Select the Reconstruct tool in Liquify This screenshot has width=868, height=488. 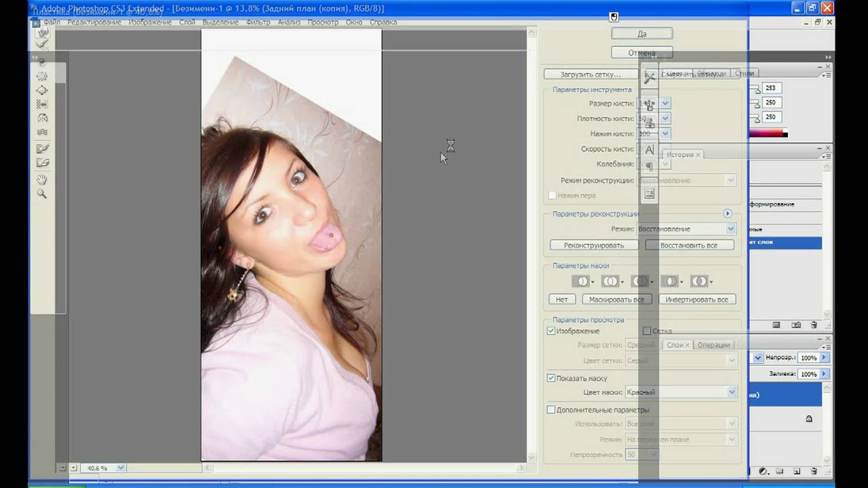coord(42,44)
